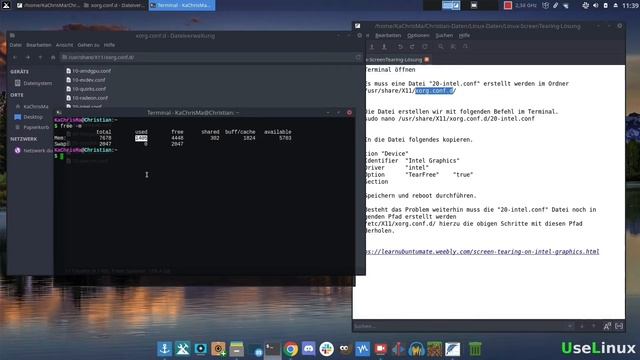Close the ScreenTearing-Lösung editor tab
This screenshot has height=360, width=640.
point(427,60)
